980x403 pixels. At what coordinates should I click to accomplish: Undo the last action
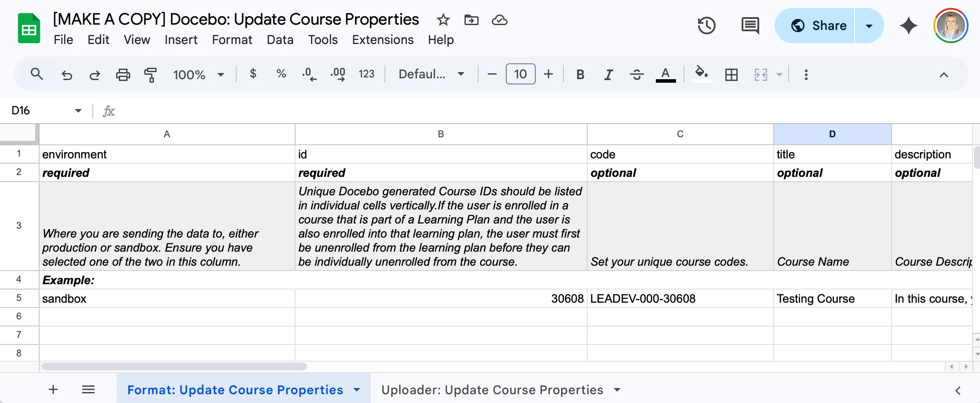pyautogui.click(x=67, y=75)
